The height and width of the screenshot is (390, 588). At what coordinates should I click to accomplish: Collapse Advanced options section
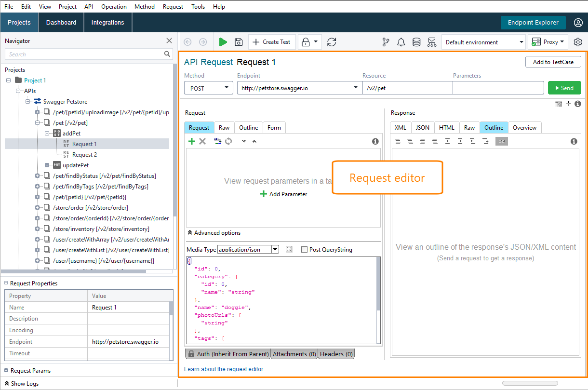tap(214, 233)
